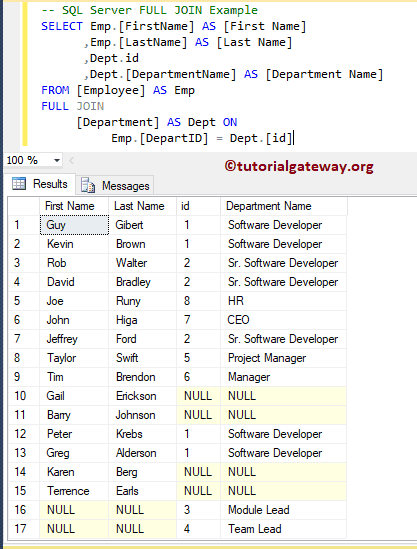
Task: Select the Krebs cell
Action: (x=143, y=434)
